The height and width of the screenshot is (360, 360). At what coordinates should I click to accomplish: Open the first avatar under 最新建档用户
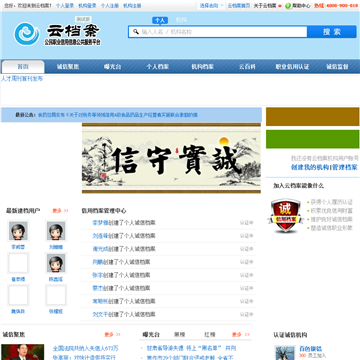pos(18,231)
